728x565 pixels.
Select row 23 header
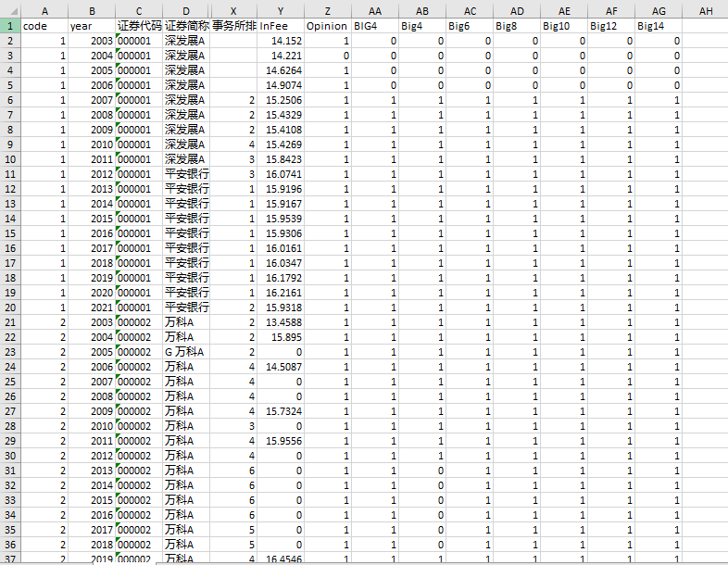(9, 352)
